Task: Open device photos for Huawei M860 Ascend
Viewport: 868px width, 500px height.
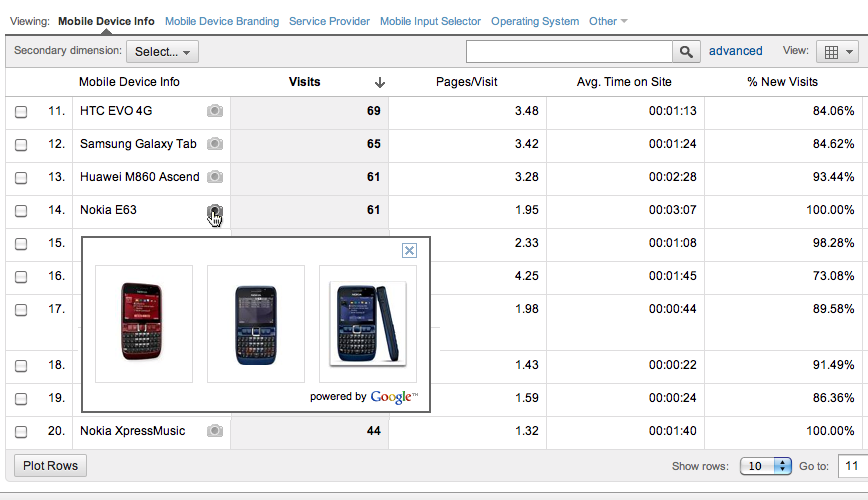Action: click(x=214, y=177)
